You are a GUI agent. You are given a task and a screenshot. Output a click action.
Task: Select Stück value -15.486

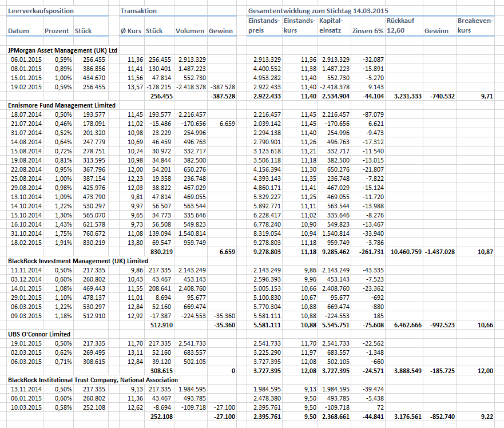click(x=160, y=124)
